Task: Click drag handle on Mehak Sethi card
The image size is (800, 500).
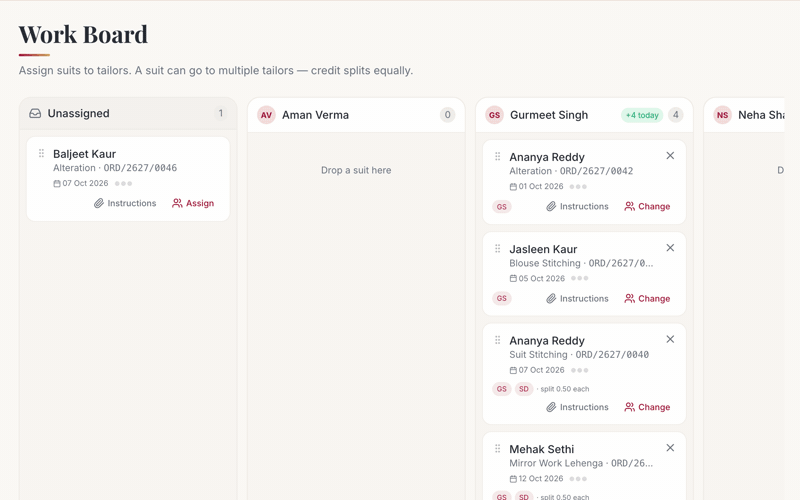Action: coord(497,448)
